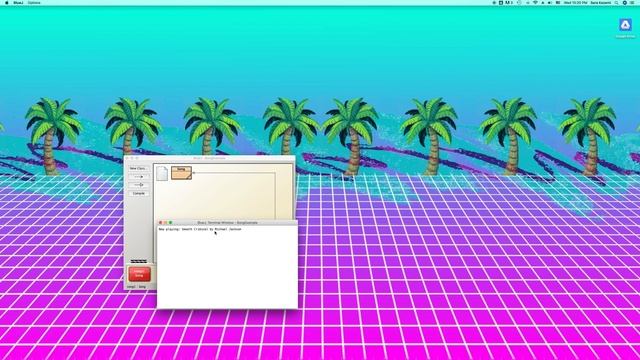Image resolution: width=640 pixels, height=360 pixels.
Task: Click the Wi-Fi status icon
Action: tap(535, 2)
